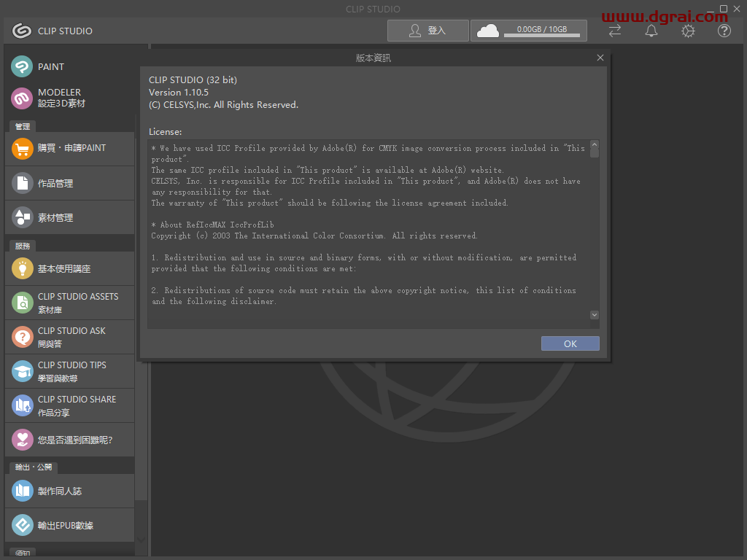The height and width of the screenshot is (560, 747).
Task: Click the shopping cart purchase PAINT icon
Action: pos(22,149)
